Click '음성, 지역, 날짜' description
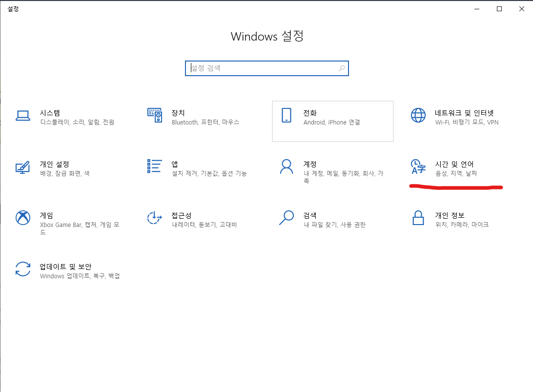Image resolution: width=533 pixels, height=392 pixels. [456, 174]
